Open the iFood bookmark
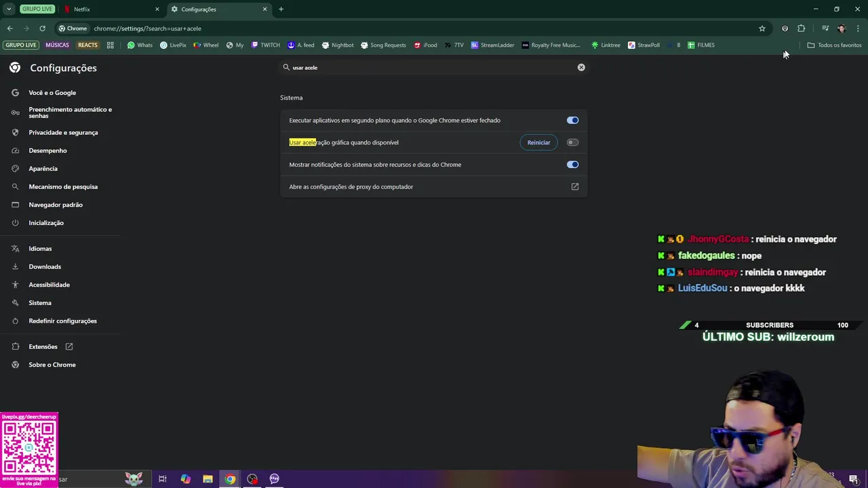The height and width of the screenshot is (488, 868). 425,45
